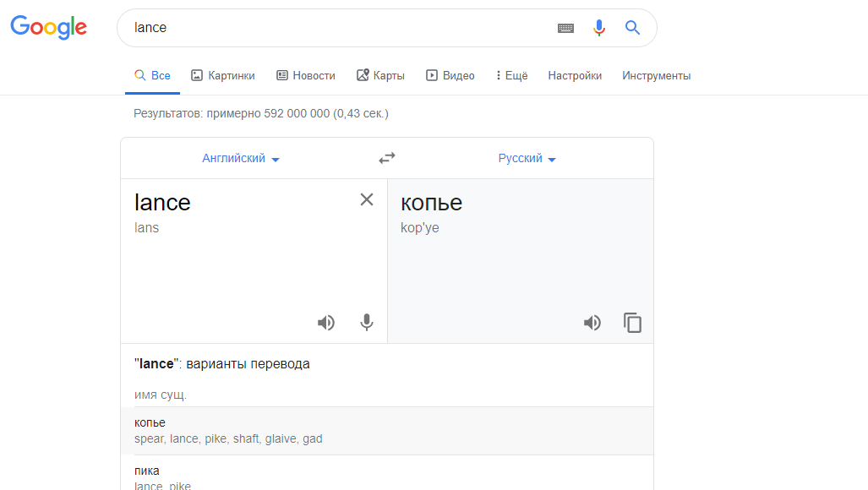
Task: Open the on-screen keyboard icon
Action: [x=565, y=28]
